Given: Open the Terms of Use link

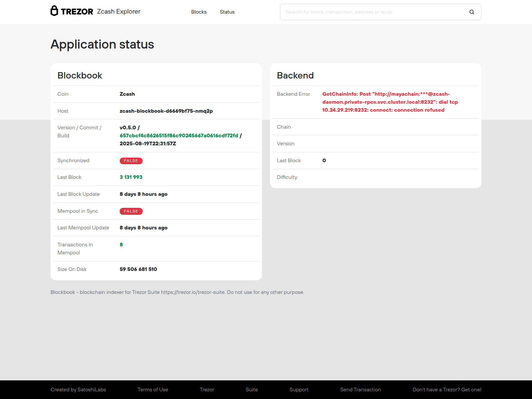Looking at the screenshot, I should click(x=153, y=390).
